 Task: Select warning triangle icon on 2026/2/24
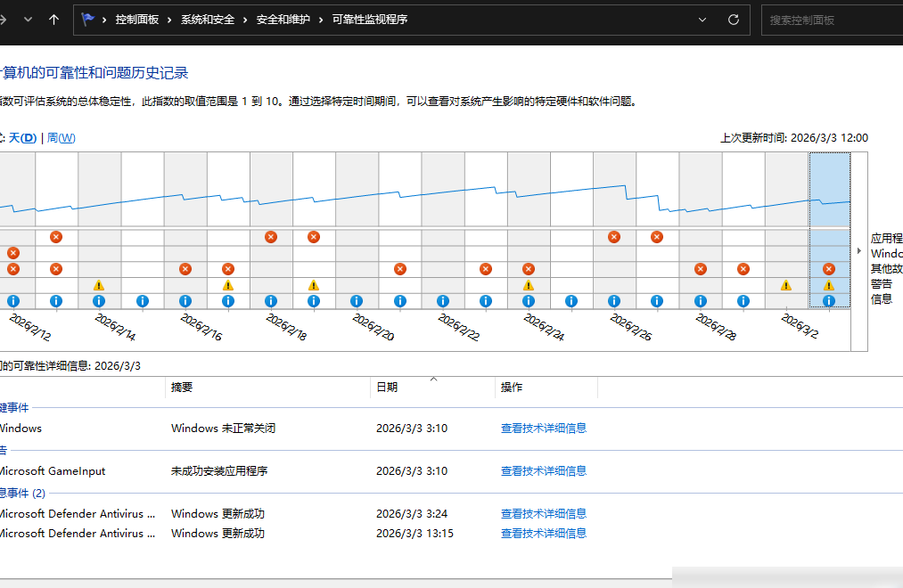pyautogui.click(x=528, y=285)
